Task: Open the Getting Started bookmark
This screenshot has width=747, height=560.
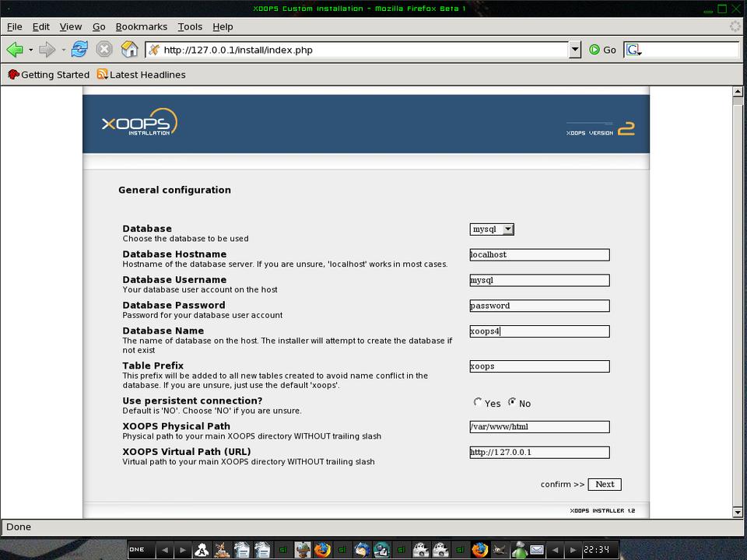Action: pyautogui.click(x=48, y=75)
